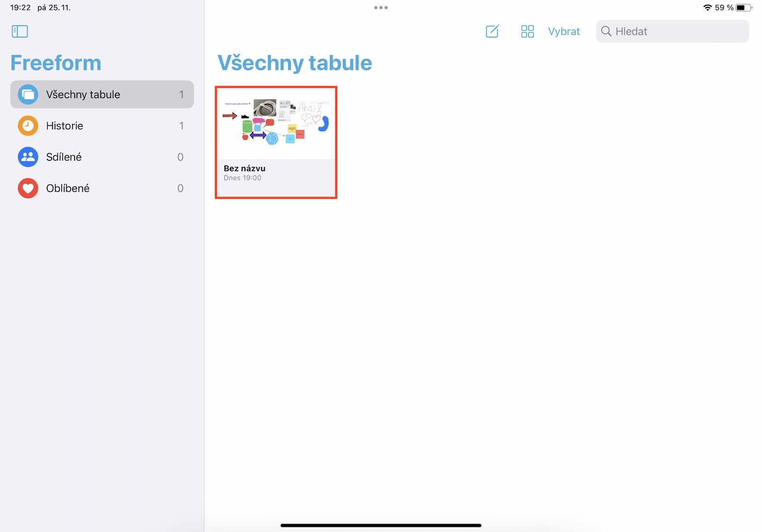Tap the home indicator bar at bottom

point(381,526)
